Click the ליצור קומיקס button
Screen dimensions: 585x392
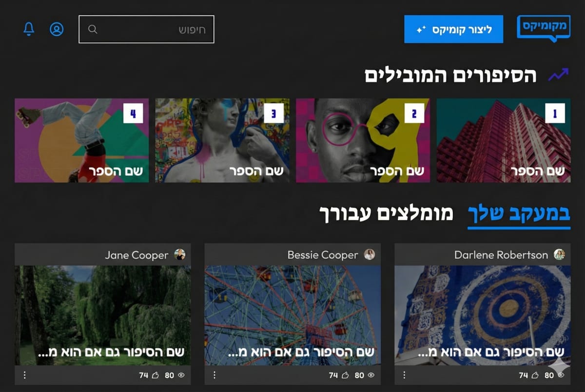coord(453,29)
